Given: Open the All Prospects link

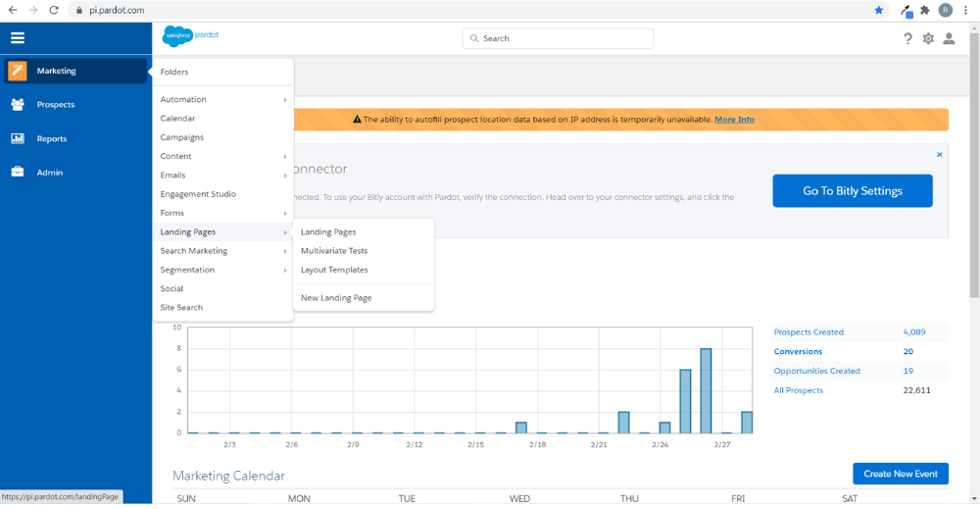Looking at the screenshot, I should [798, 390].
